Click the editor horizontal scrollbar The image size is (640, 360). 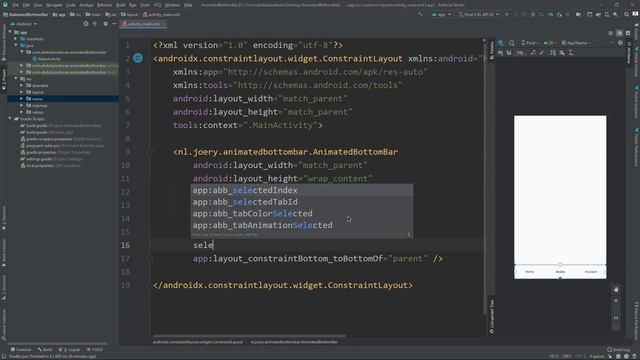coord(249,336)
